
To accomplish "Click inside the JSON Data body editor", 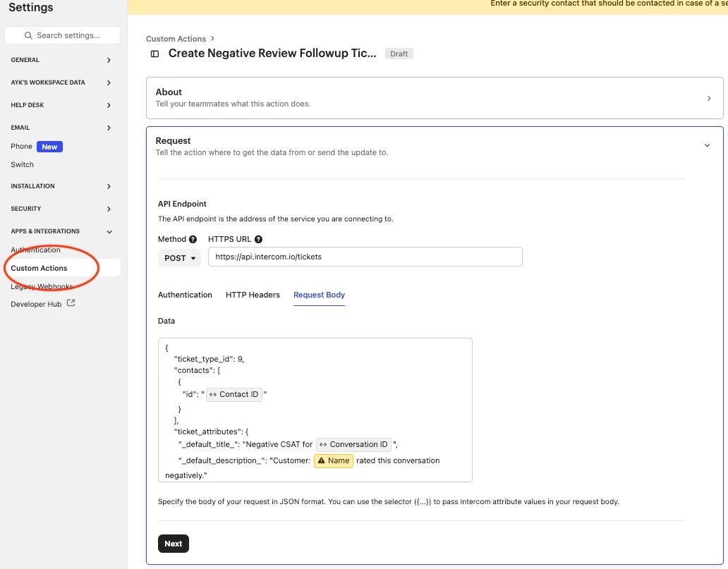I will [315, 410].
